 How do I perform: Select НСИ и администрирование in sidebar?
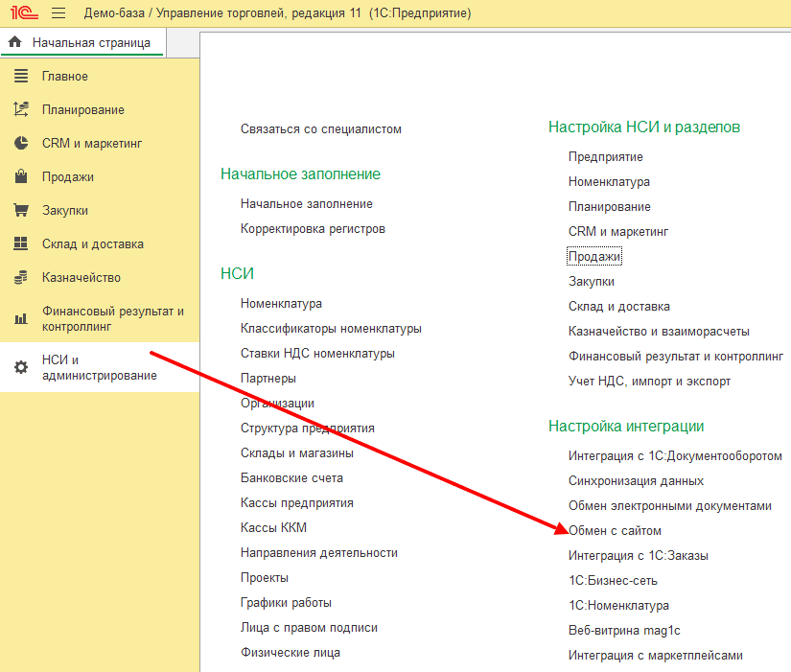click(x=100, y=367)
